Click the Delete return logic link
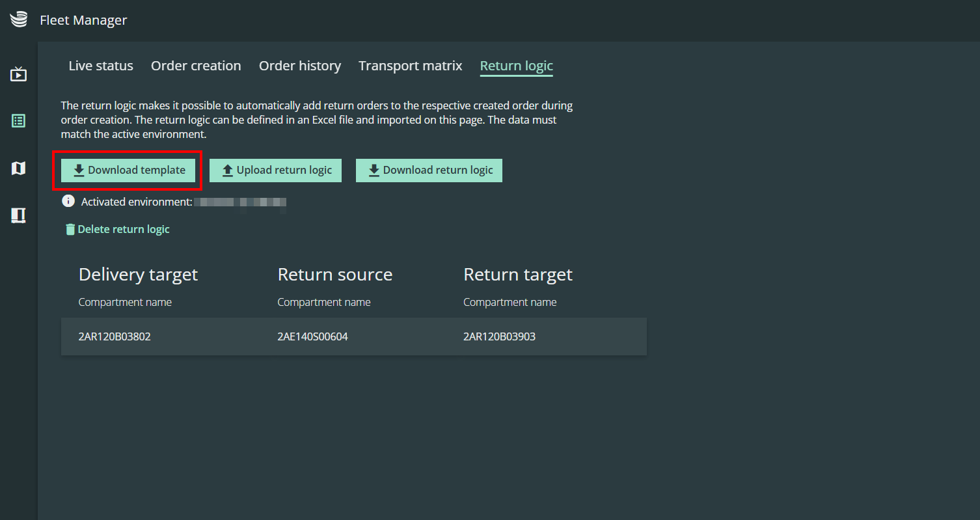Screen dimensions: 980x520 pos(117,229)
